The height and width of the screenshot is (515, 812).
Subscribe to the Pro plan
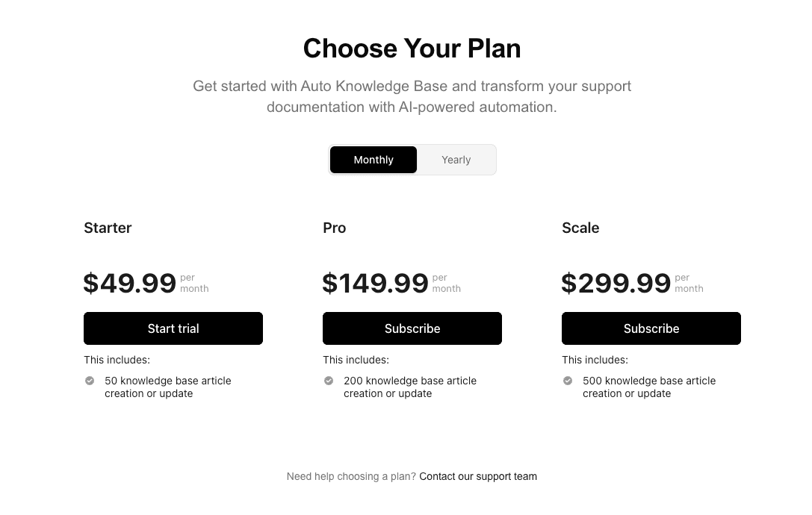tap(412, 328)
